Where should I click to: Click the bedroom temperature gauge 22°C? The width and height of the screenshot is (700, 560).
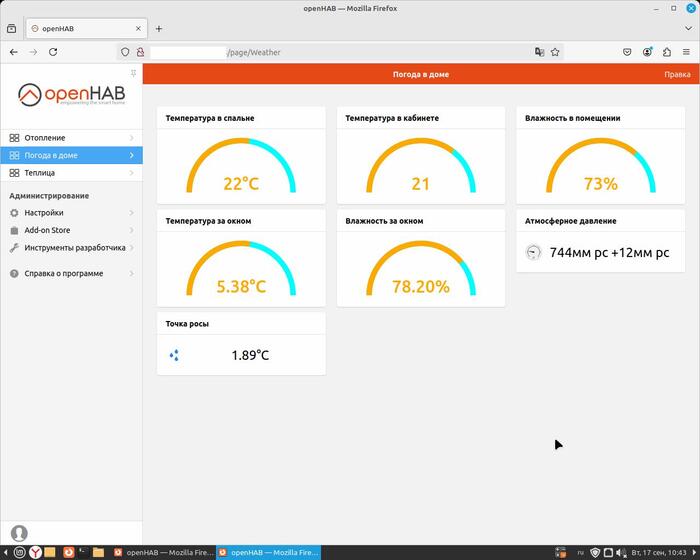click(x=241, y=166)
